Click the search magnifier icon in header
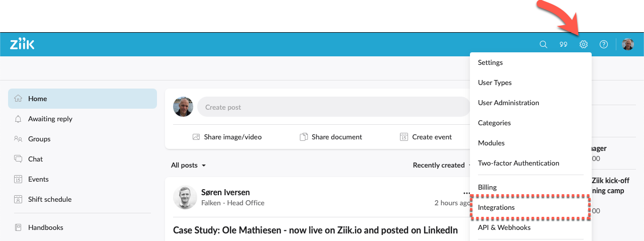 (x=543, y=44)
